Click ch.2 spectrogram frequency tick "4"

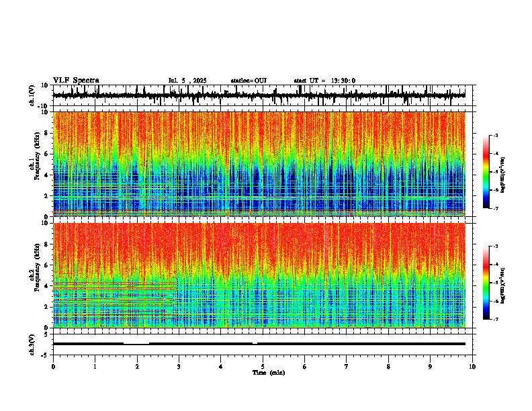click(47, 286)
